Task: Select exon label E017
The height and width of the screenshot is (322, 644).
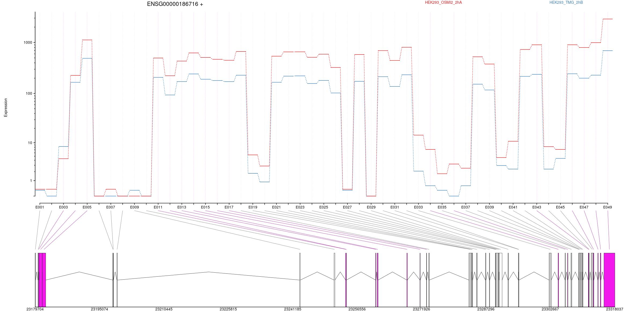Action: pyautogui.click(x=229, y=207)
